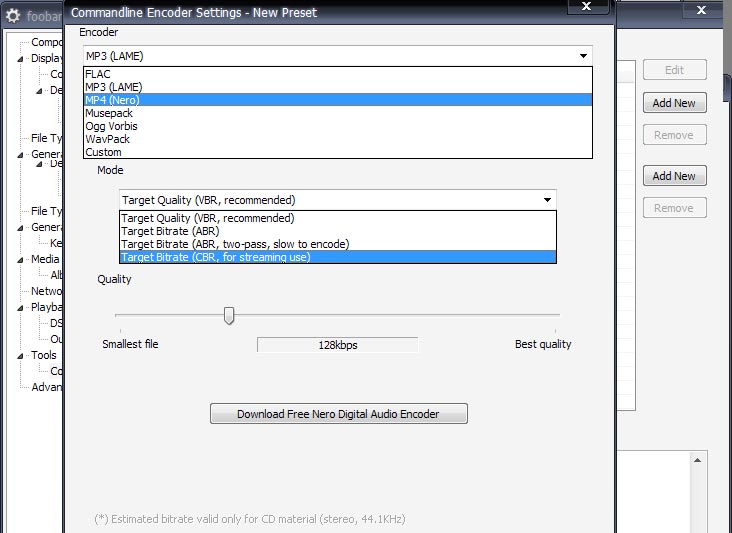Download Free Nero Digital Audio Encoder

click(x=338, y=414)
